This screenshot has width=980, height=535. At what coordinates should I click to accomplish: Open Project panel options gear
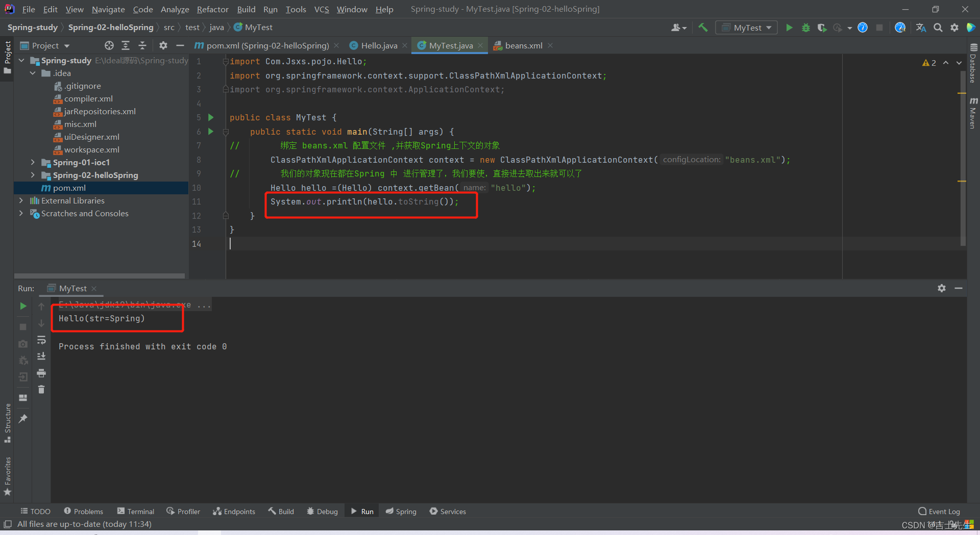coord(163,45)
